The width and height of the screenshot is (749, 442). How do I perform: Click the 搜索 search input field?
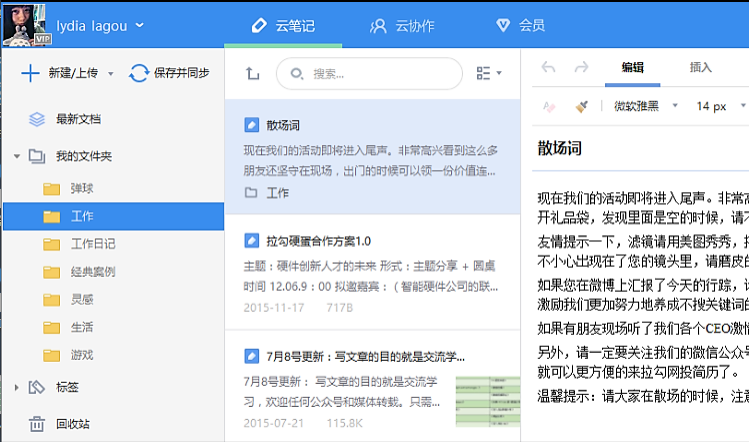click(x=370, y=73)
